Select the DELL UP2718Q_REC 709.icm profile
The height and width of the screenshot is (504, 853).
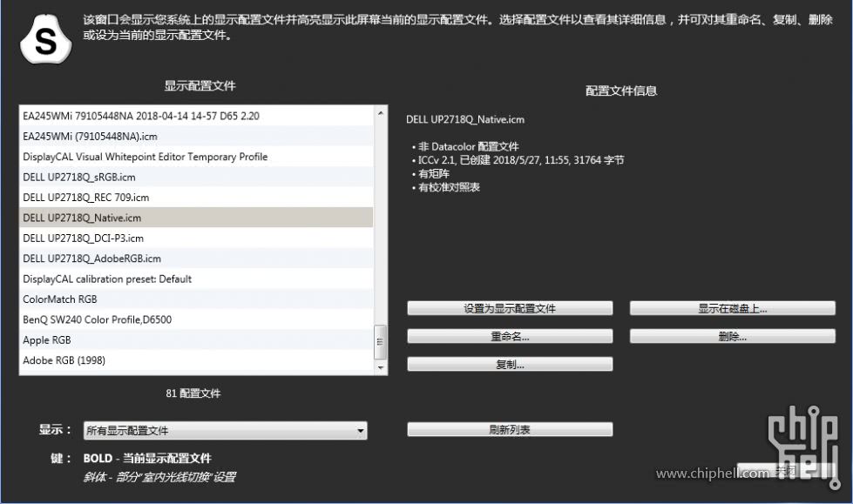click(x=196, y=198)
